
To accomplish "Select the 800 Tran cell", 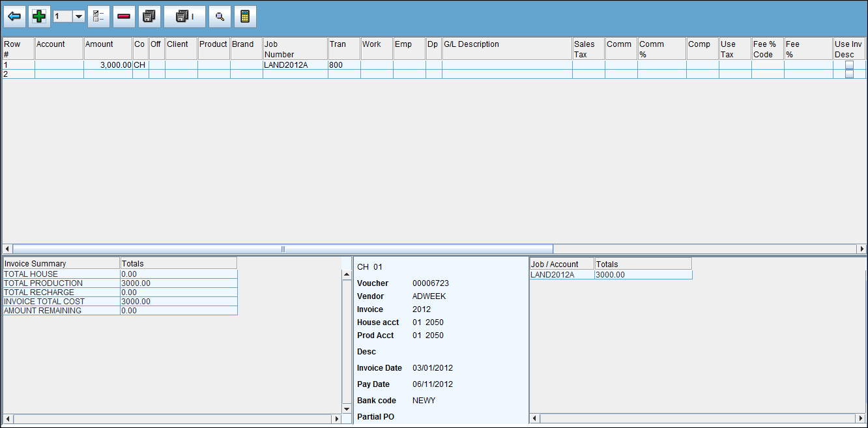I will point(344,65).
